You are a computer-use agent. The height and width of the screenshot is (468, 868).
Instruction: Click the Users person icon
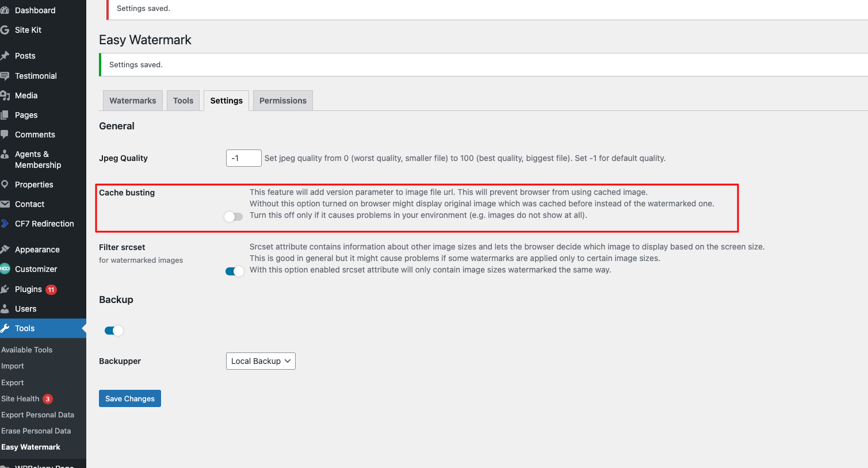pyautogui.click(x=5, y=309)
